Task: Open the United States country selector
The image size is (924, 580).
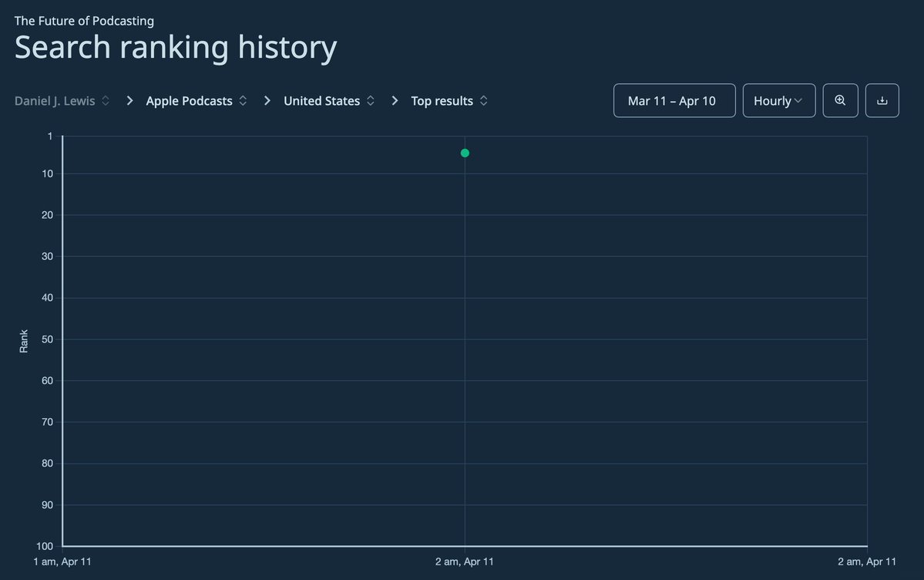Action: click(x=329, y=101)
